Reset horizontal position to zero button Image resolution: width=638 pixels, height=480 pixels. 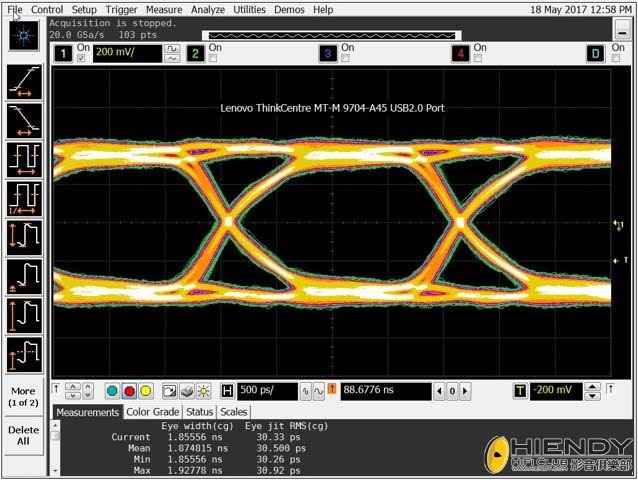point(452,391)
